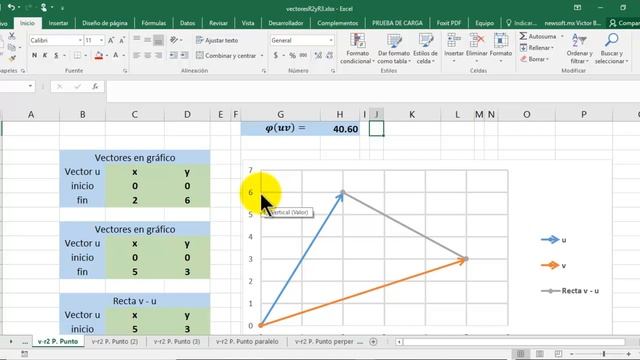Click the Compartir share button
This screenshot has height=360, width=640.
click(x=624, y=23)
